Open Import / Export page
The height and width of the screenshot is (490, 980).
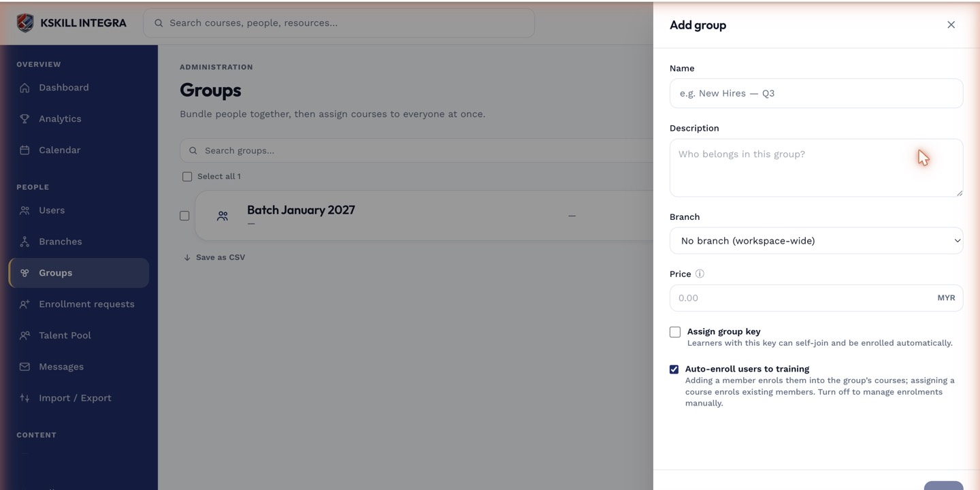pyautogui.click(x=79, y=398)
